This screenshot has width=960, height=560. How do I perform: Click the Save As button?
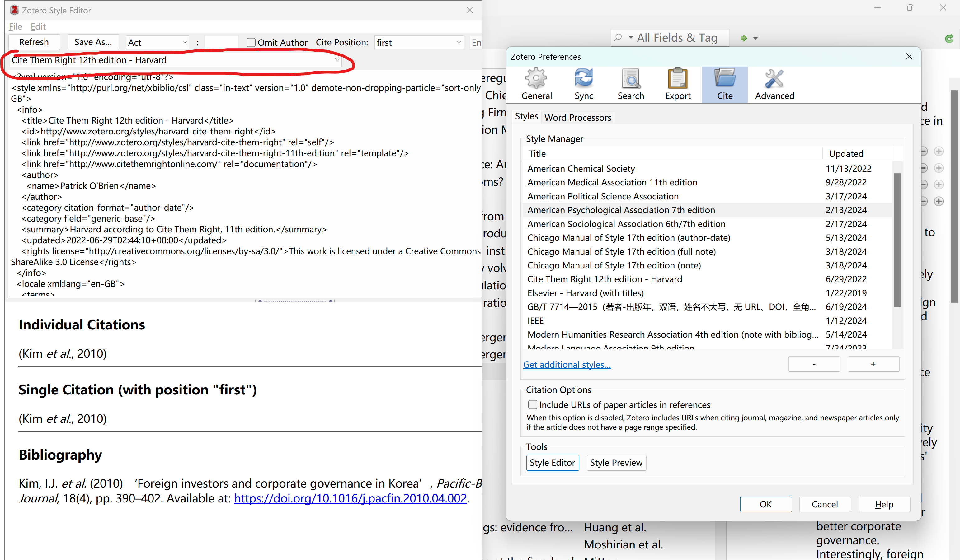point(93,42)
